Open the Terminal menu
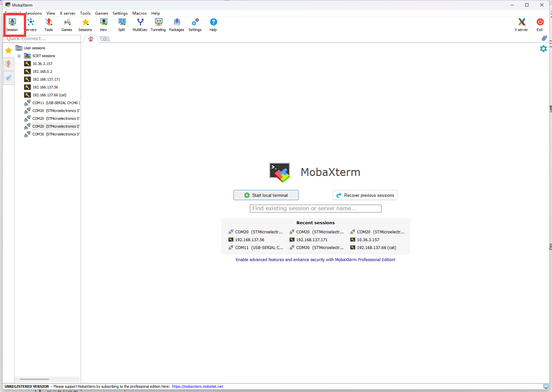This screenshot has height=392, width=552. coord(13,13)
